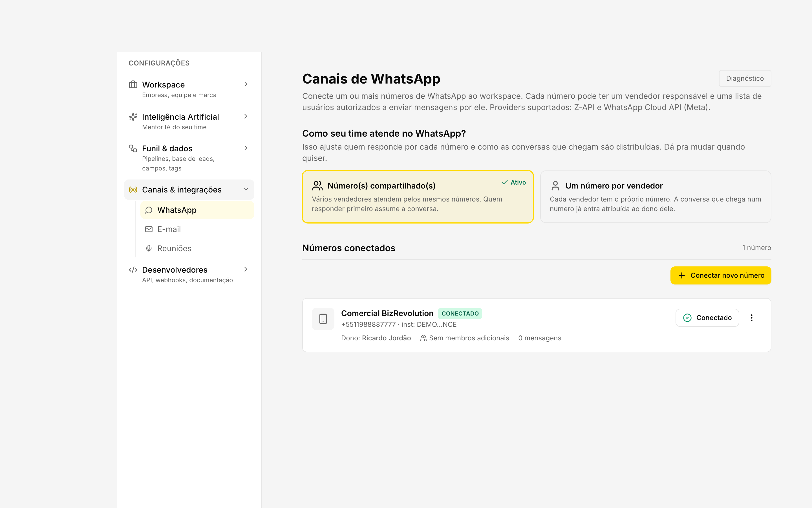Click the Desenvolvedores code brackets icon

(133, 270)
